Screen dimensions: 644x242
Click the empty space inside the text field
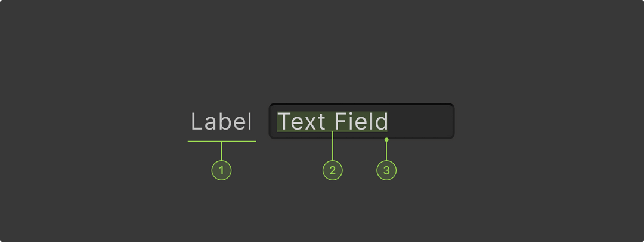[419, 121]
